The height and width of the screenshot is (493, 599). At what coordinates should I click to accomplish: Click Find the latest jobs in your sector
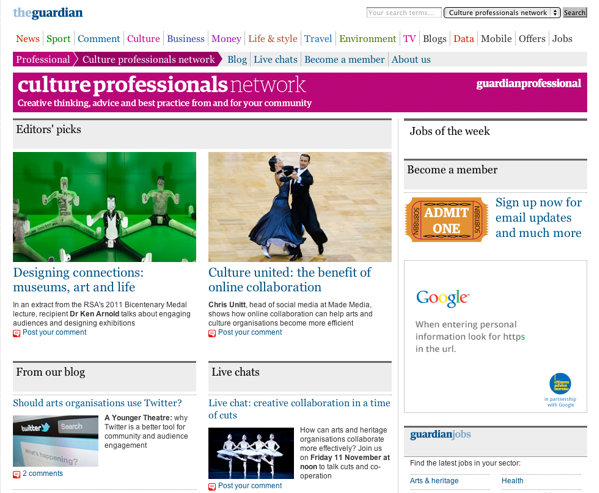[465, 463]
